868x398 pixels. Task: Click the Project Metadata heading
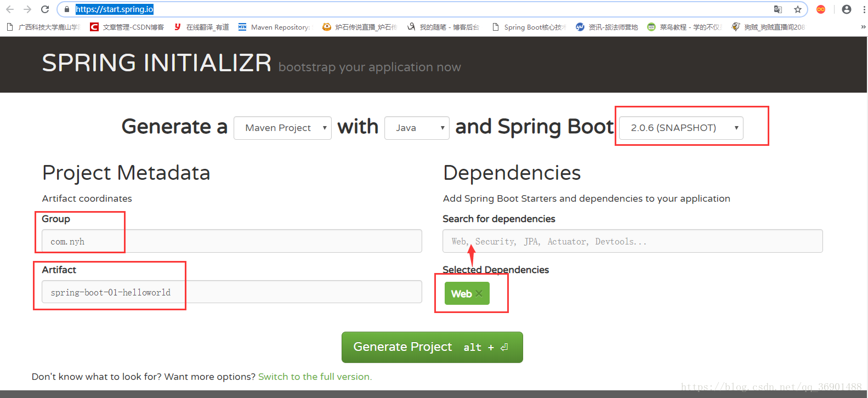coord(126,173)
